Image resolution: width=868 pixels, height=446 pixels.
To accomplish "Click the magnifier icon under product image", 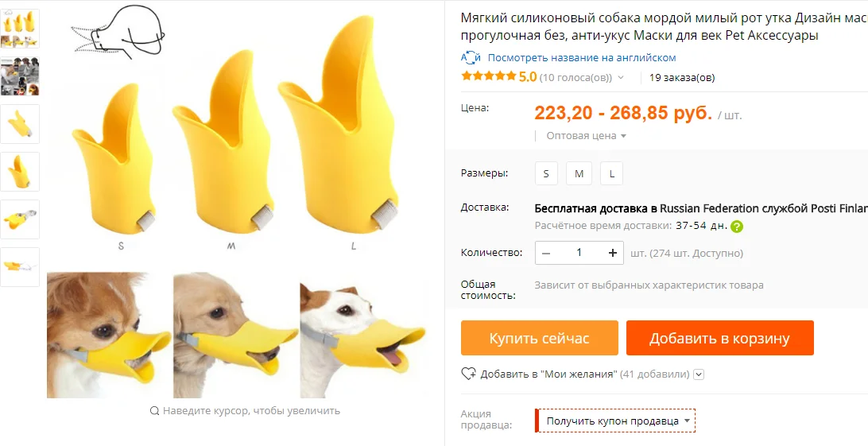I will click(155, 411).
